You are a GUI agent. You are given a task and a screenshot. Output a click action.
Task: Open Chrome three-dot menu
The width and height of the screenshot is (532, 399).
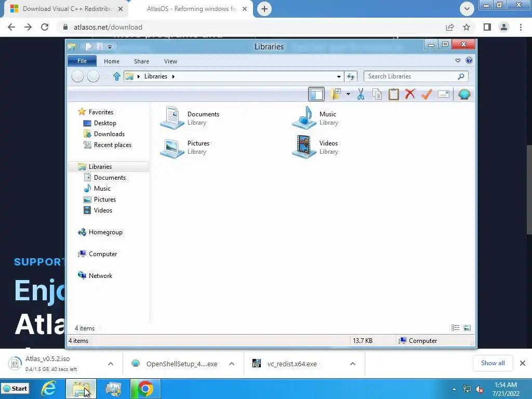[521, 27]
